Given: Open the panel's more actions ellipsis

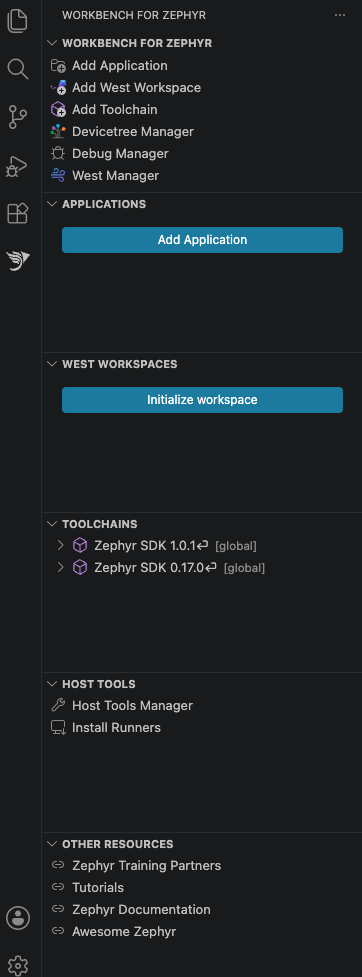Looking at the screenshot, I should tap(340, 15).
